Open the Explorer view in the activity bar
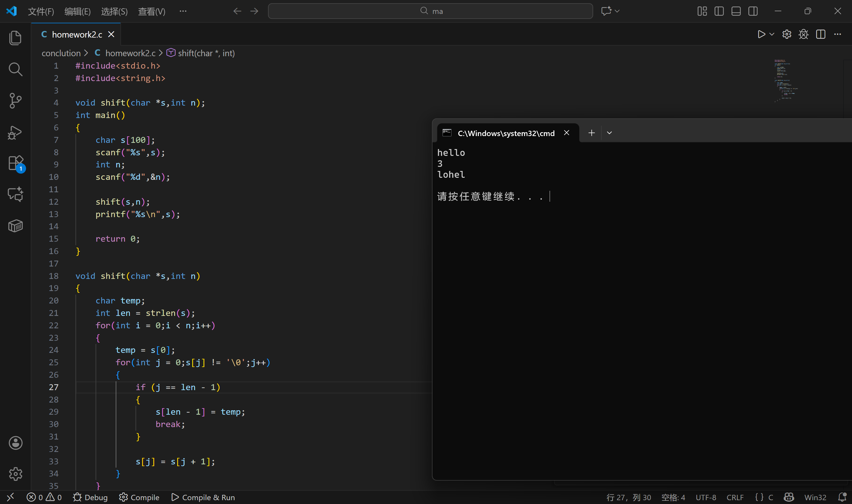Screen dimensions: 852x504 [15, 38]
